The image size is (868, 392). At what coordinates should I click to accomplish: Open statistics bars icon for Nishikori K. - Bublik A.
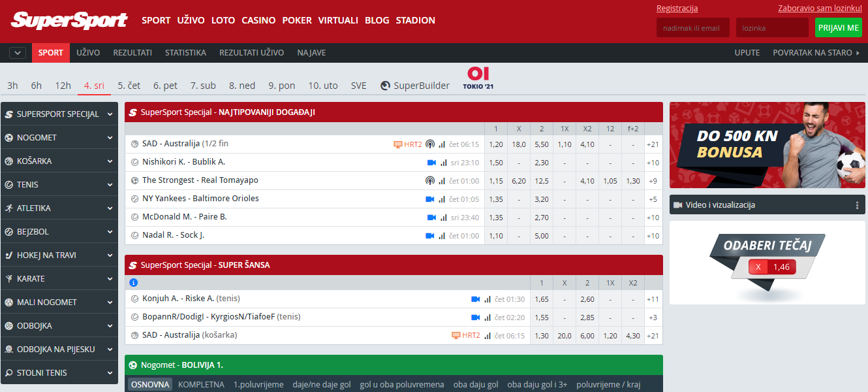(x=443, y=163)
